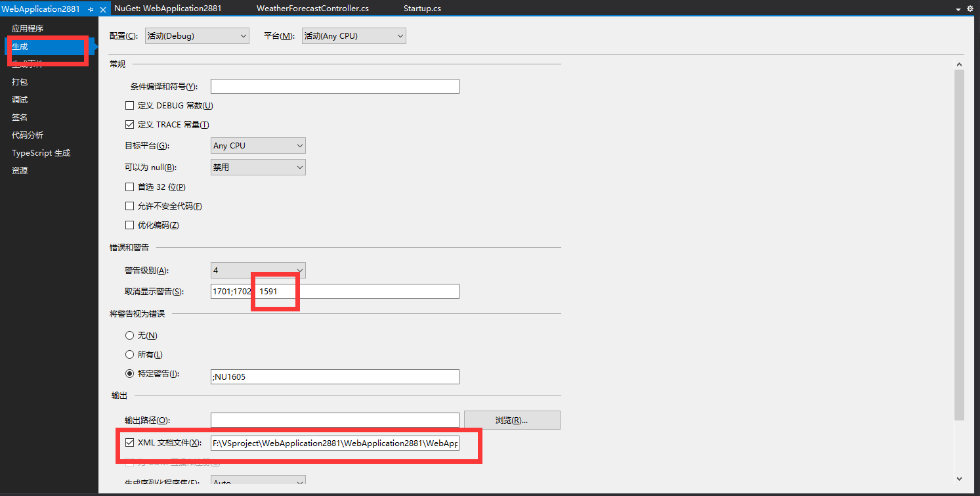Click the field containing ;NU1605

pos(335,376)
